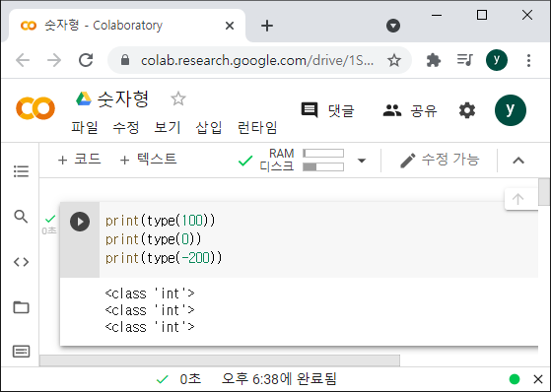Viewport: 551px width, 392px height.
Task: Open the 수정 menu
Action: click(x=126, y=127)
